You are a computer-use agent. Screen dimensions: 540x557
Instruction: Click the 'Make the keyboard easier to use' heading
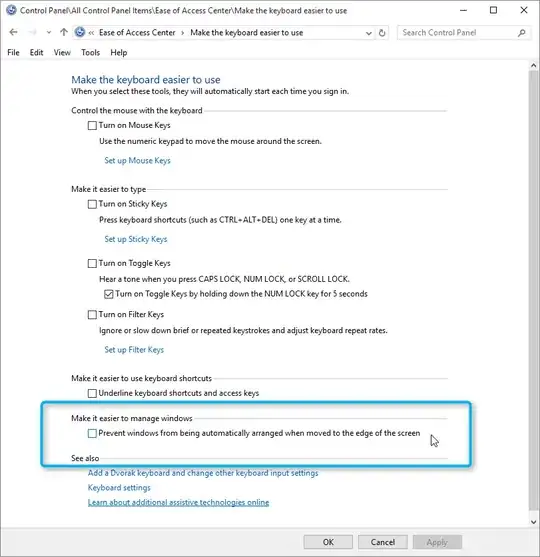(x=146, y=80)
